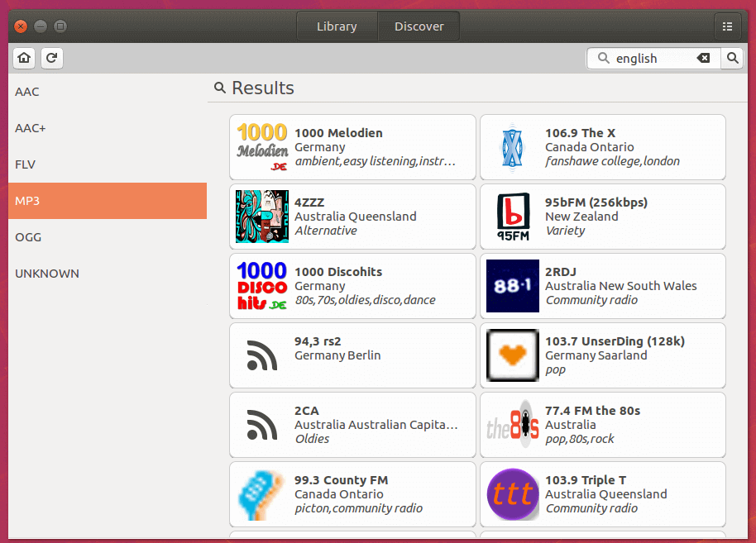Viewport: 756px width, 543px height.
Task: Open the 4ZZZ station title
Action: 309,202
